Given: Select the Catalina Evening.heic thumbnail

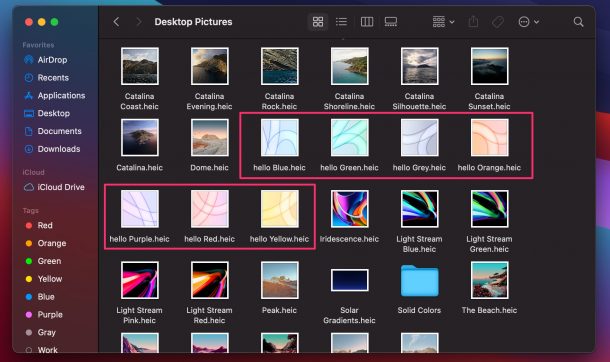Looking at the screenshot, I should tap(210, 66).
